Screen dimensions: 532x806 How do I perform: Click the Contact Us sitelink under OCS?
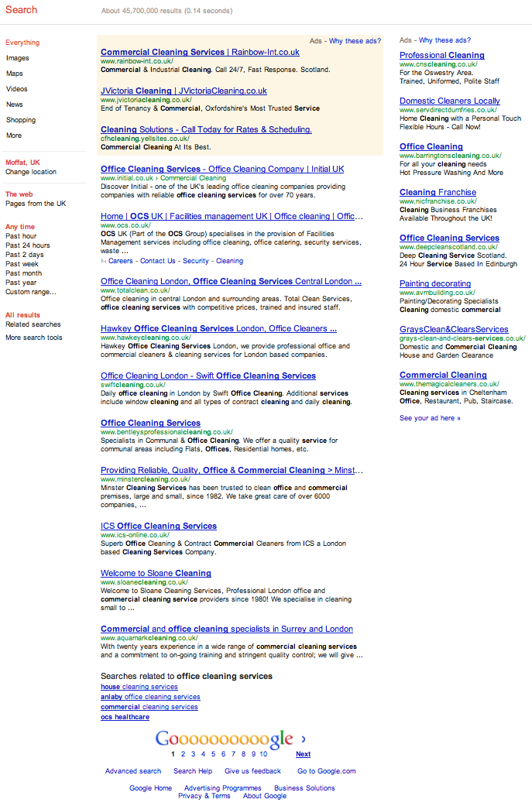(158, 261)
